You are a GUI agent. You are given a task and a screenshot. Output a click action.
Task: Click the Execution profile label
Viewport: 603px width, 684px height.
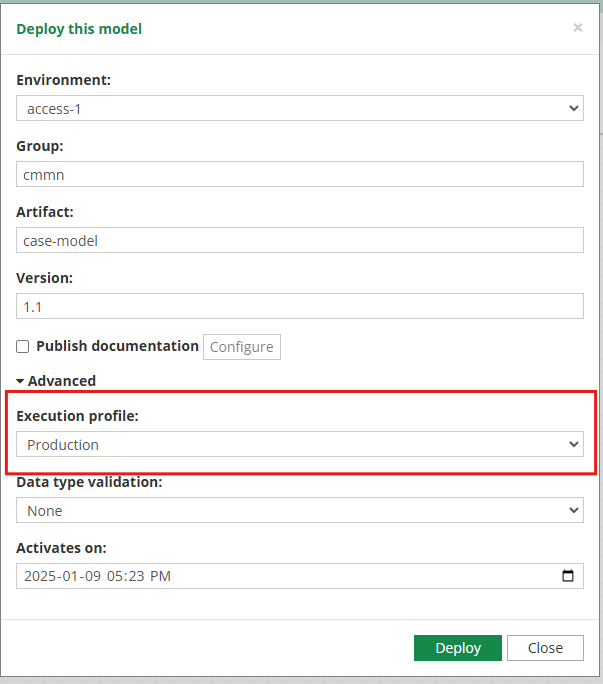(77, 416)
